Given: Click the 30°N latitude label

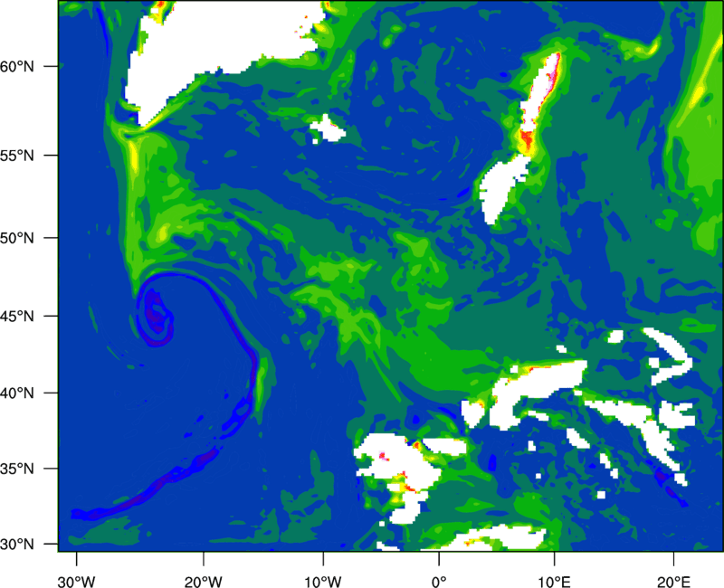Looking at the screenshot, I should click(x=17, y=545).
